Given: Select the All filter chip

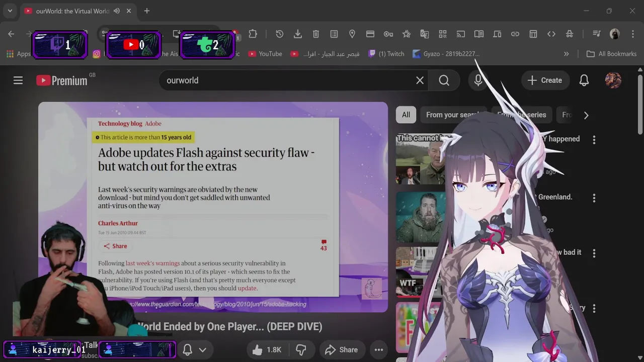Looking at the screenshot, I should (x=406, y=115).
